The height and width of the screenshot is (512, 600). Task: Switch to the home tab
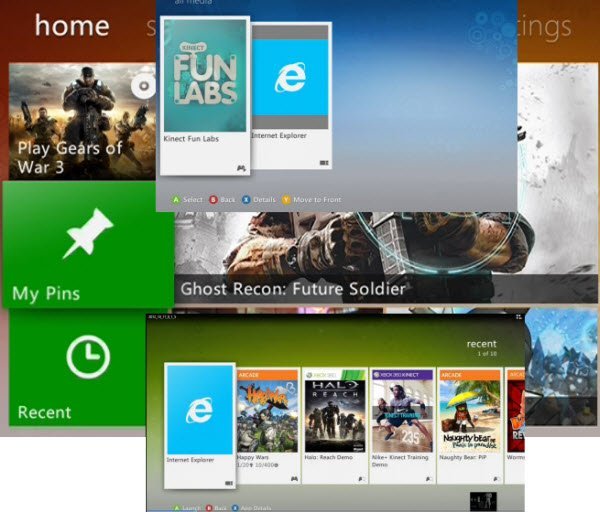pyautogui.click(x=72, y=25)
